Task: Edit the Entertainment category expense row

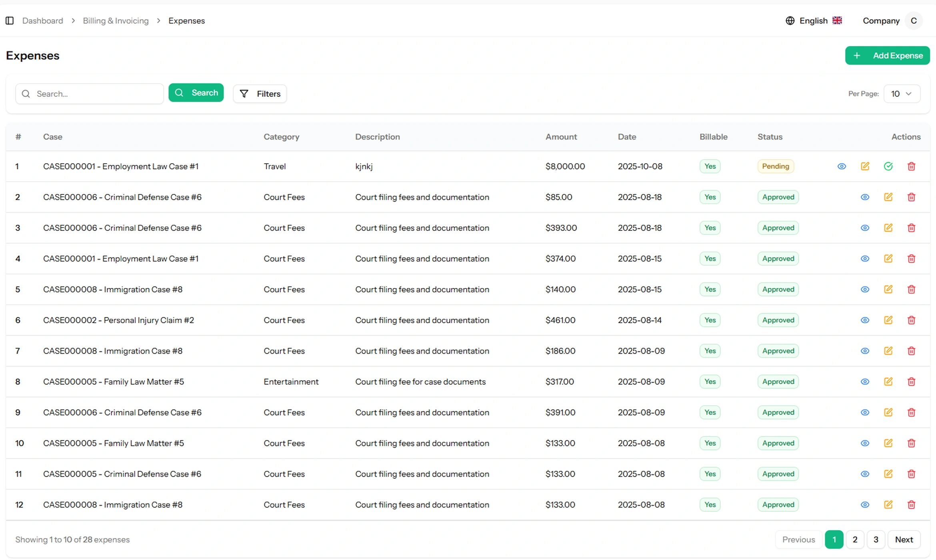Action: (888, 382)
